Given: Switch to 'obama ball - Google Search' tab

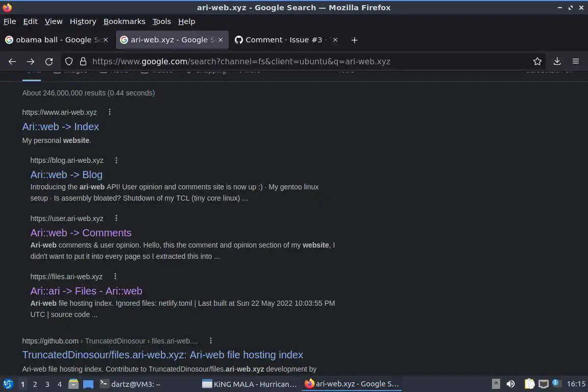Looking at the screenshot, I should (x=57, y=40).
